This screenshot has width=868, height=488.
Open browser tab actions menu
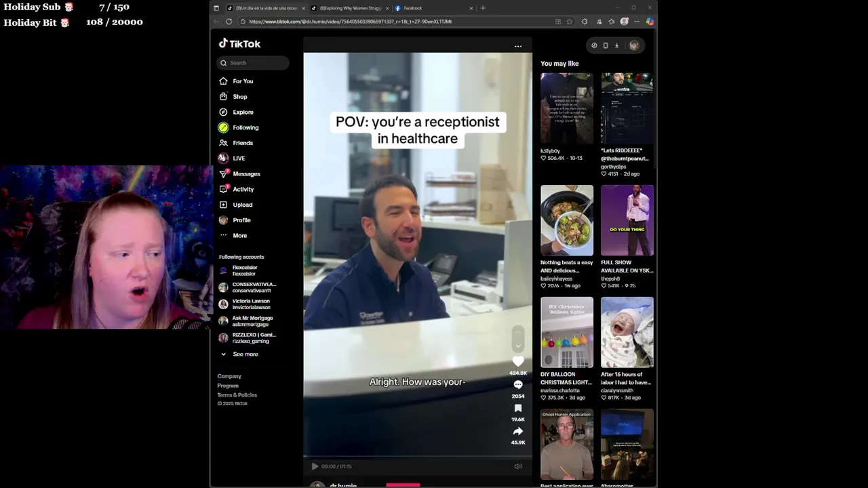point(216,8)
